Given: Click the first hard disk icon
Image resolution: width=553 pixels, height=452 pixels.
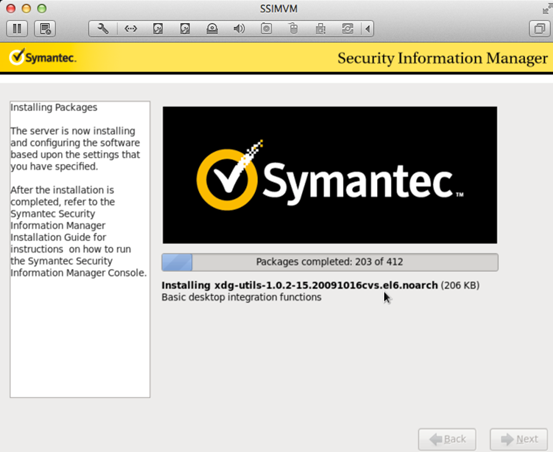Looking at the screenshot, I should 158,29.
